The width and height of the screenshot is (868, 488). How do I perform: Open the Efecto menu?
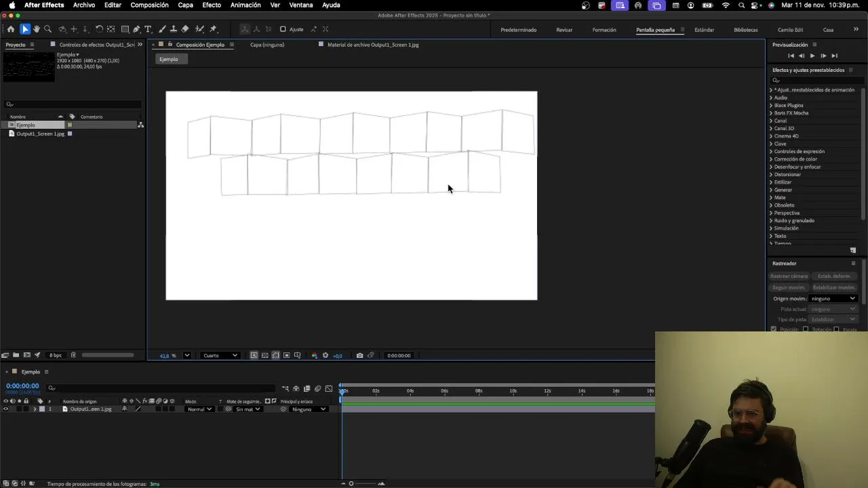[212, 5]
